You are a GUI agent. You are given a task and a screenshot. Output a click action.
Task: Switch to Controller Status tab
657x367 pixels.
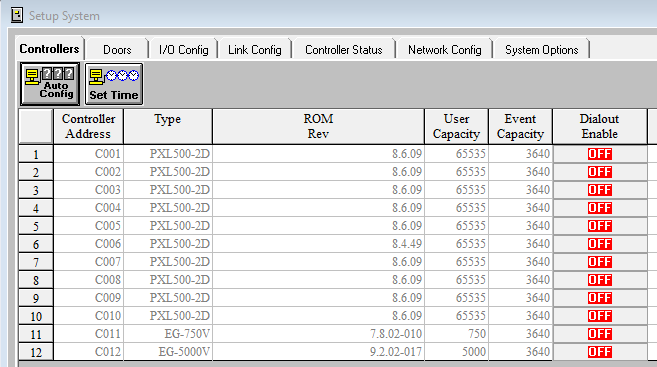[344, 50]
